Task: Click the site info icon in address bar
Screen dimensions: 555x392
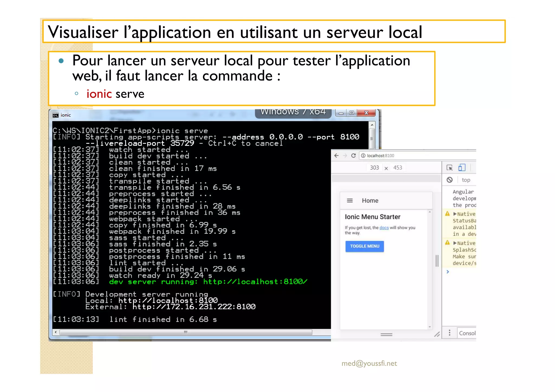Action: [363, 155]
